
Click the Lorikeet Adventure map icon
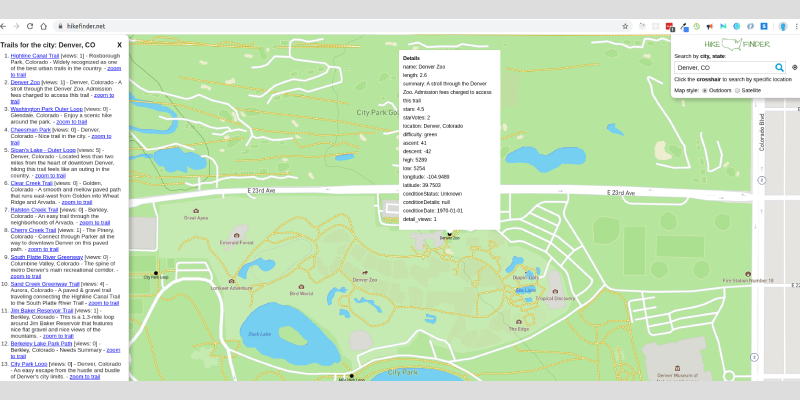(x=231, y=281)
